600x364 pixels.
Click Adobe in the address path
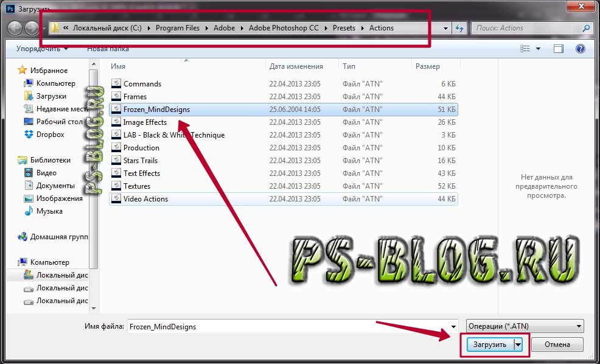[224, 28]
